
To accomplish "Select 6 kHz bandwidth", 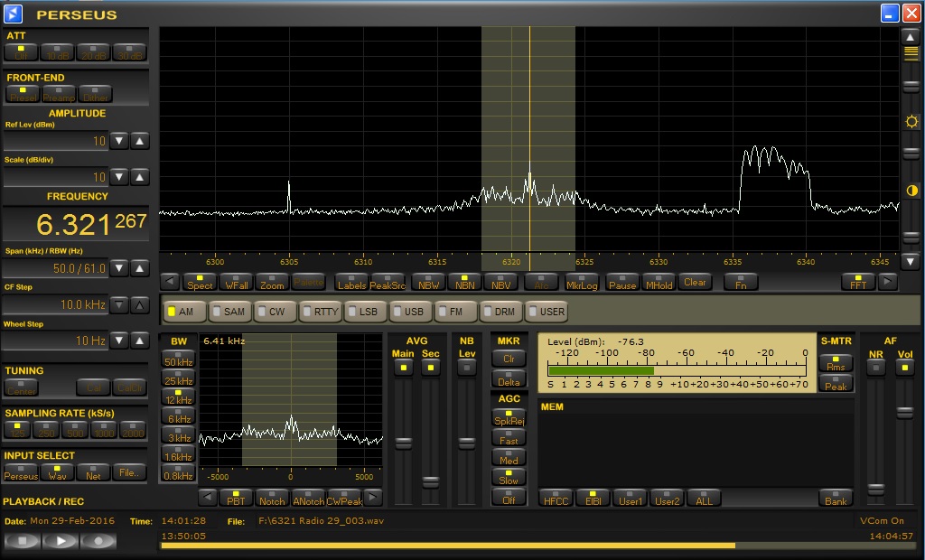I will pos(178,415).
